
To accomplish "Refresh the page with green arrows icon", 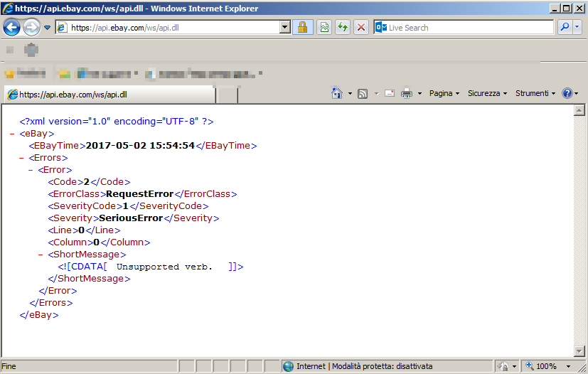I will (343, 28).
